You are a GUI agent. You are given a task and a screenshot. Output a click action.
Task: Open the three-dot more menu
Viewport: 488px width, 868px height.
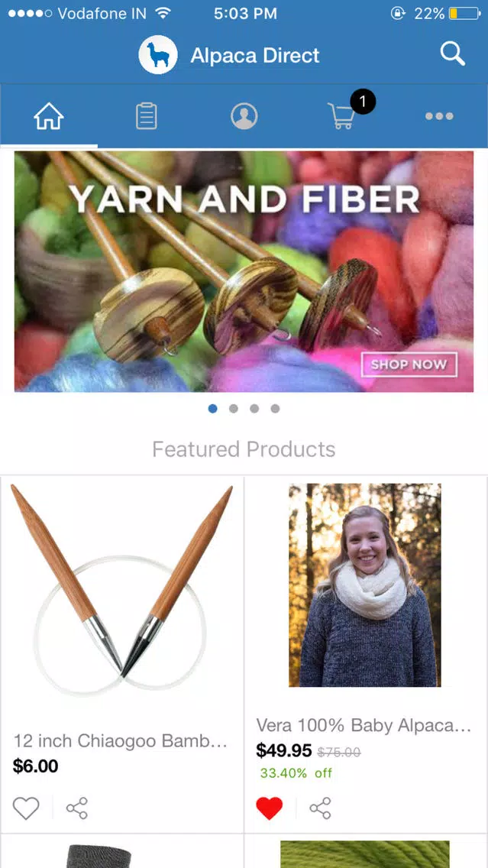[x=439, y=116]
